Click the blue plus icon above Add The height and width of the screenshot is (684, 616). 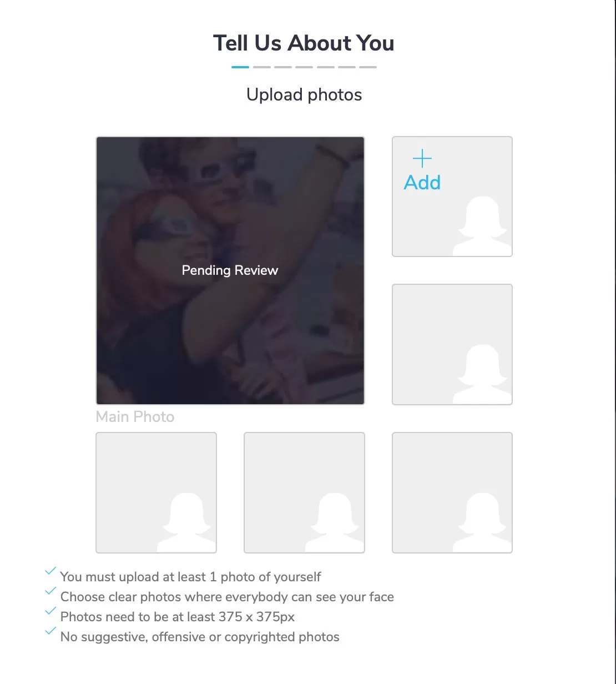[422, 159]
